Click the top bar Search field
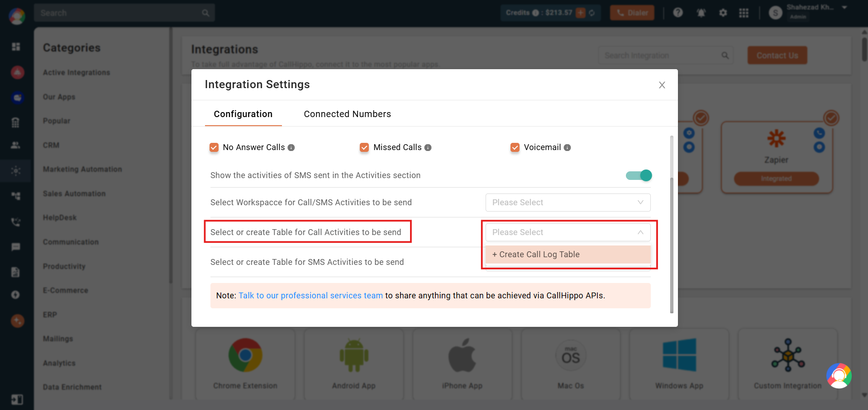The width and height of the screenshot is (868, 410). pyautogui.click(x=124, y=13)
